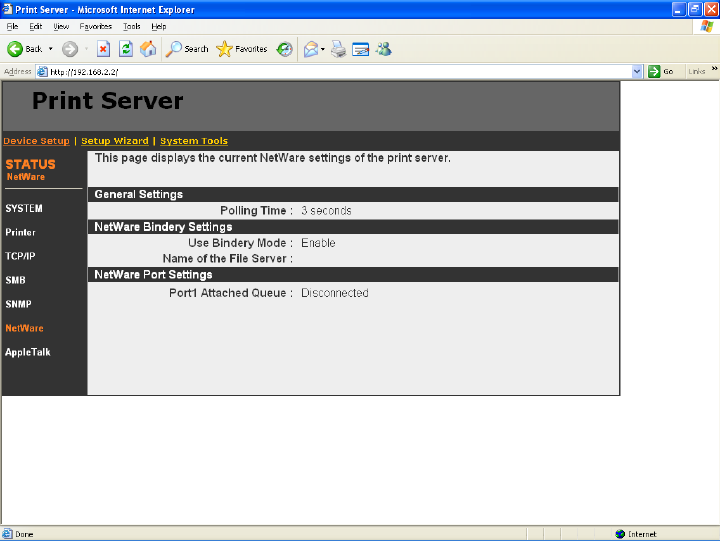Select SMB in the status sidebar

coord(15,280)
